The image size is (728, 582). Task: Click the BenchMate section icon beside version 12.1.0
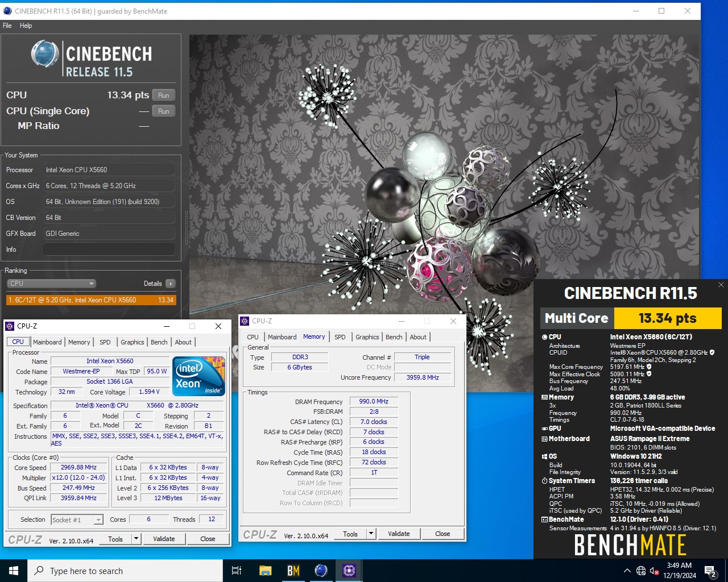tap(544, 519)
